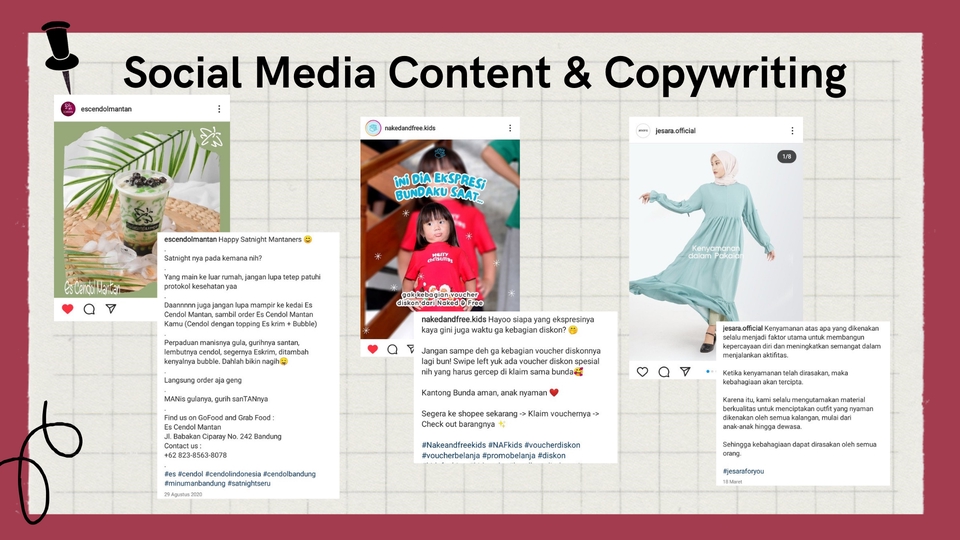This screenshot has height=540, width=960.
Task: Click the text "Find us on GoFood and Grab Food"
Action: click(x=219, y=418)
